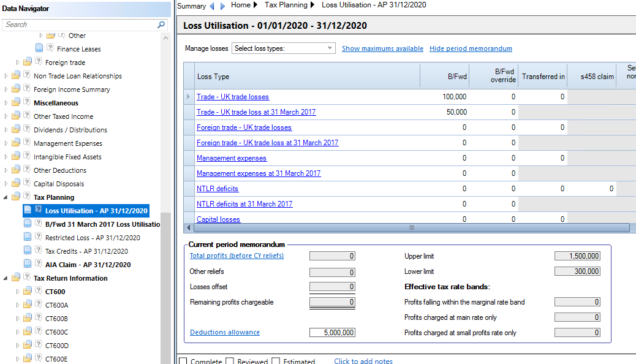The width and height of the screenshot is (636, 364).
Task: Click Show maximums available link
Action: click(382, 48)
